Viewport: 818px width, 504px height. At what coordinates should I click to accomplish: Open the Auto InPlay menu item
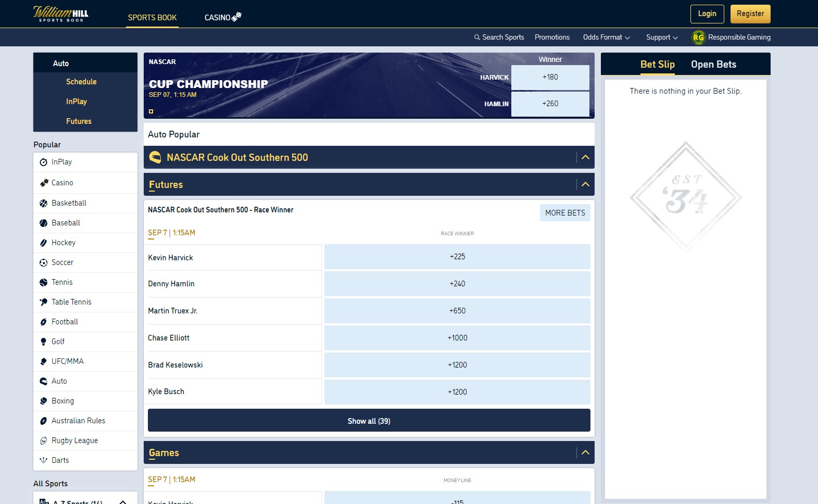point(77,102)
